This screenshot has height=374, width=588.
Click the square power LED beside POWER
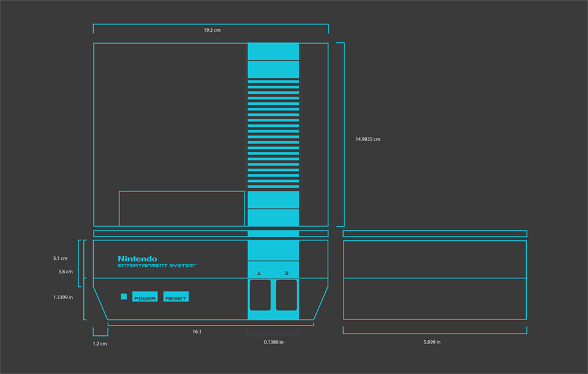coord(124,297)
